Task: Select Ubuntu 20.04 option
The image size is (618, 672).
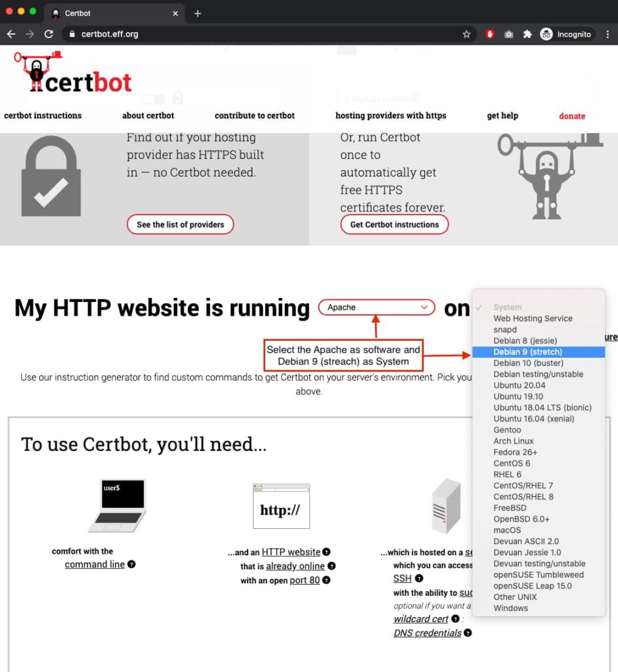Action: (x=539, y=385)
